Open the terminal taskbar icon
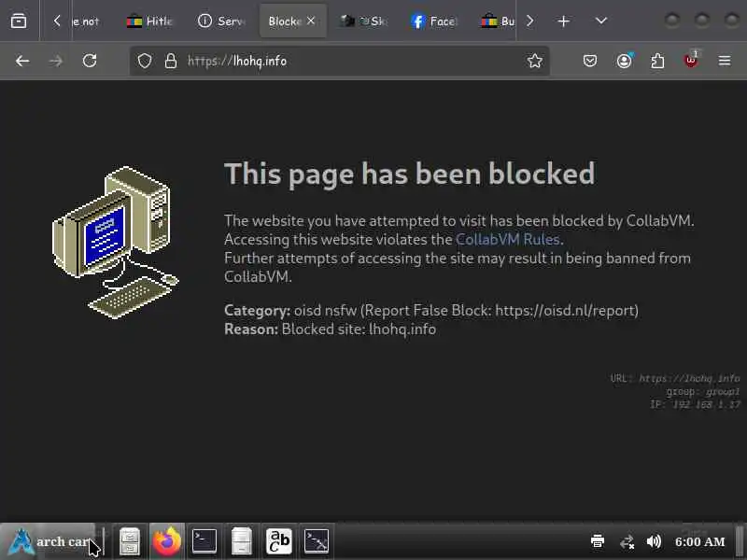747x560 pixels. [x=204, y=541]
